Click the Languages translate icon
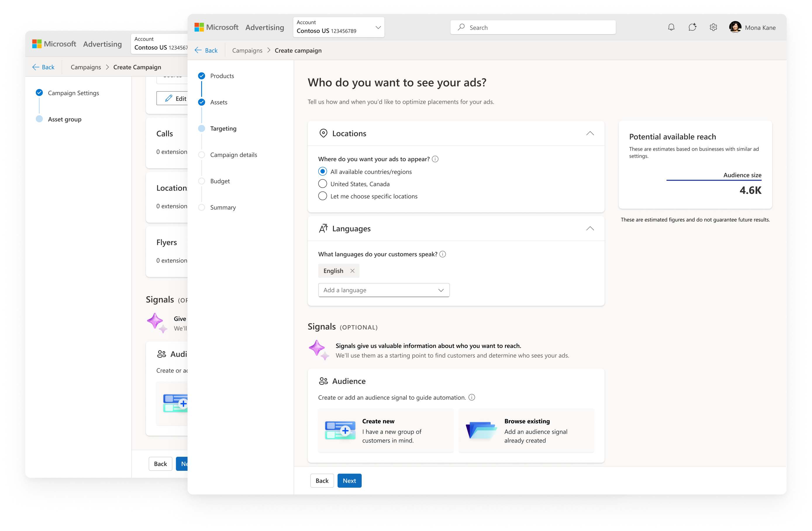812x531 pixels. (x=323, y=229)
